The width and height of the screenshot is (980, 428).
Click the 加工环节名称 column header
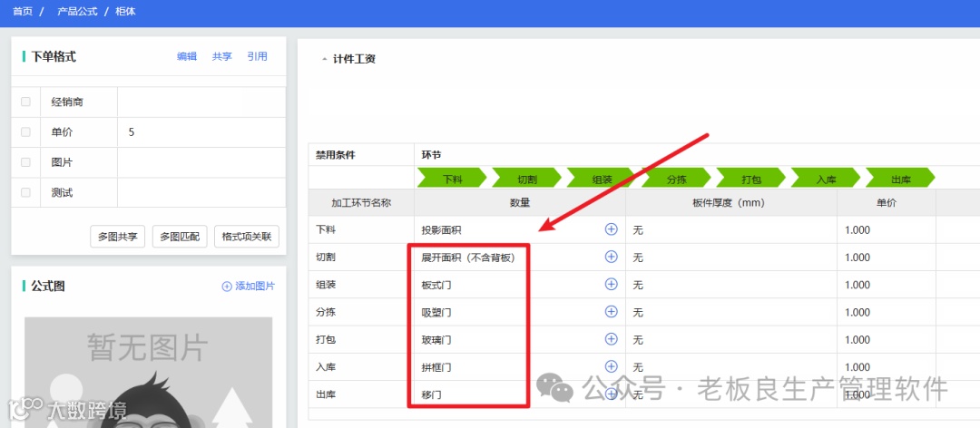361,202
